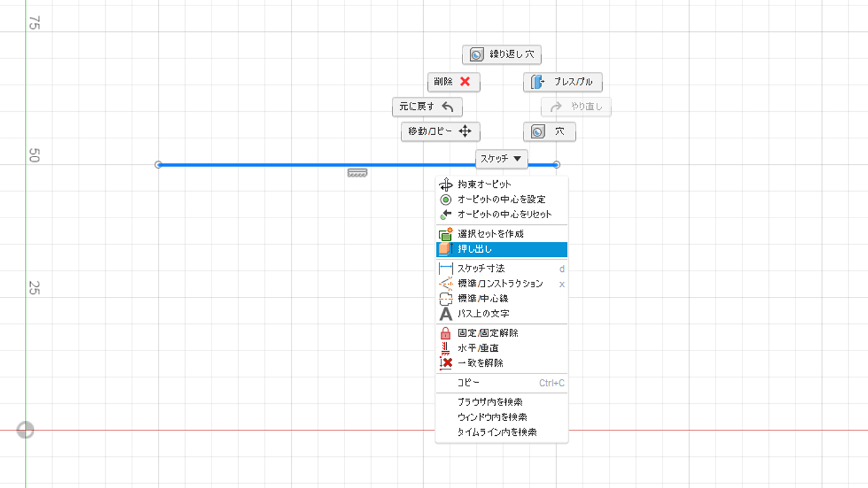Toggle 標準/中心線 centerline mode

(x=483, y=298)
